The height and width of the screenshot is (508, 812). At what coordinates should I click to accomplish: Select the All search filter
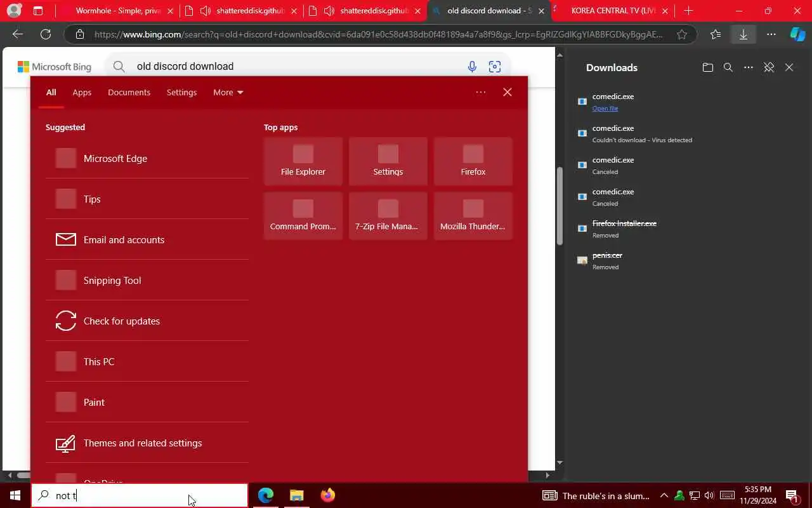click(51, 93)
